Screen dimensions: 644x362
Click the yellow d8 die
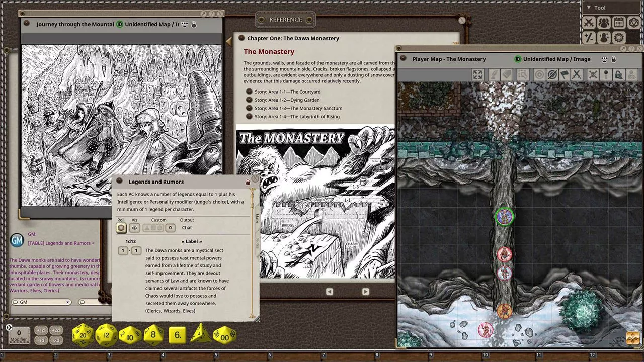pos(153,335)
